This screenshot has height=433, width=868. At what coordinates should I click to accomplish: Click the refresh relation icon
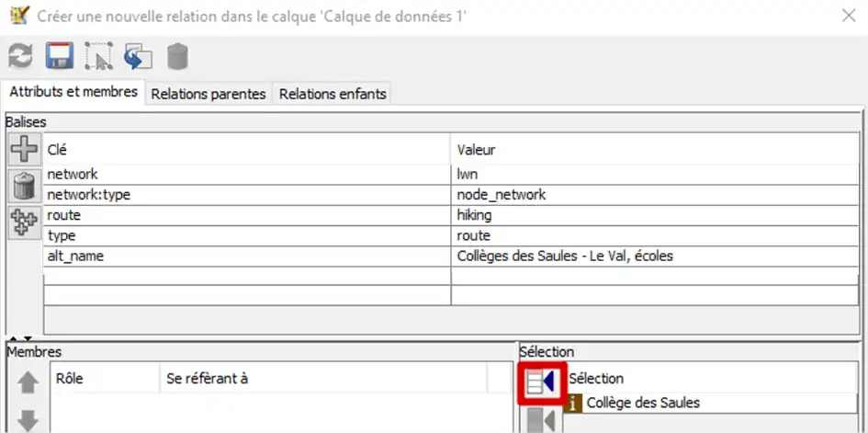pos(20,57)
